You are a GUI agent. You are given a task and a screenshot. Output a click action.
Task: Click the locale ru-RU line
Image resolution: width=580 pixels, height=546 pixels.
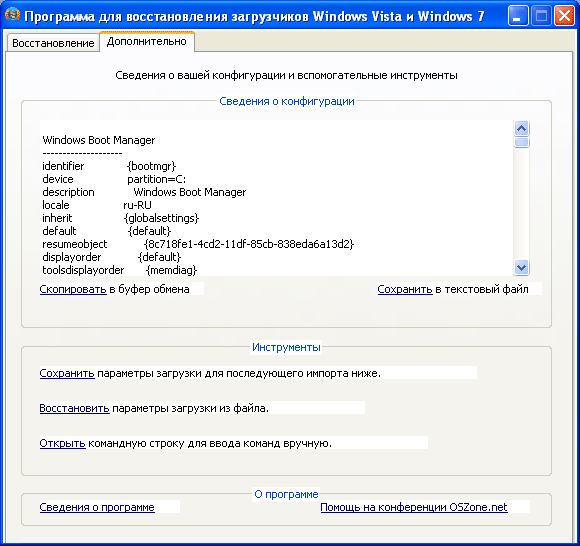click(97, 205)
